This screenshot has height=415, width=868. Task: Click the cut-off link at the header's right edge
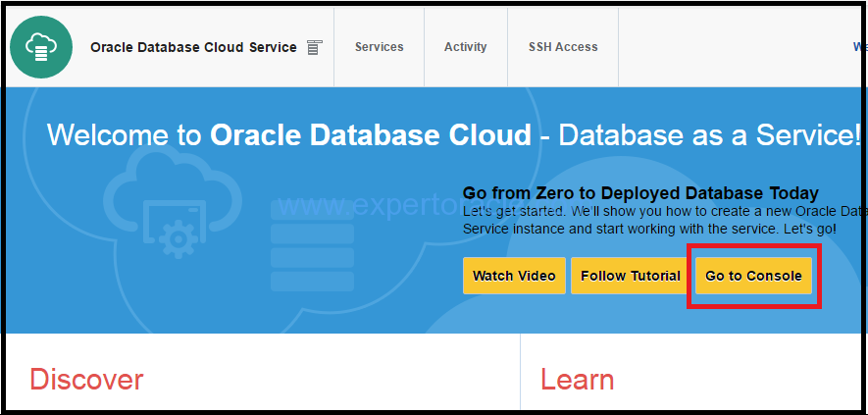860,46
